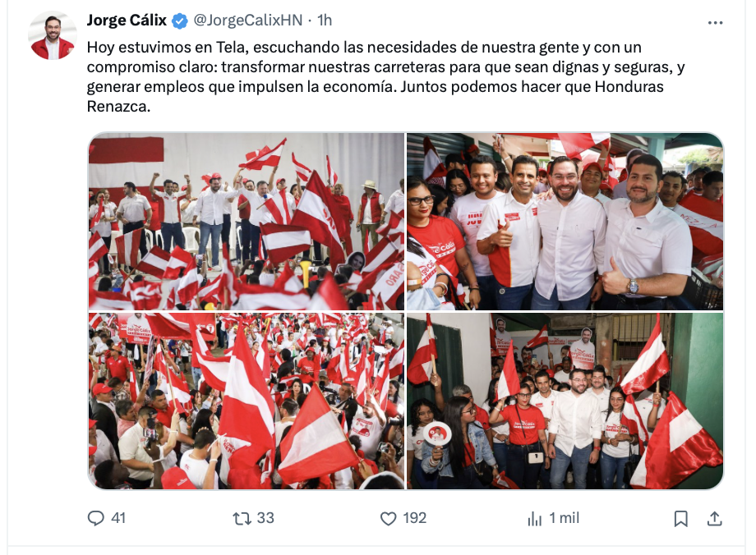This screenshot has width=756, height=555.
Task: Click the share upload icon
Action: (x=715, y=518)
